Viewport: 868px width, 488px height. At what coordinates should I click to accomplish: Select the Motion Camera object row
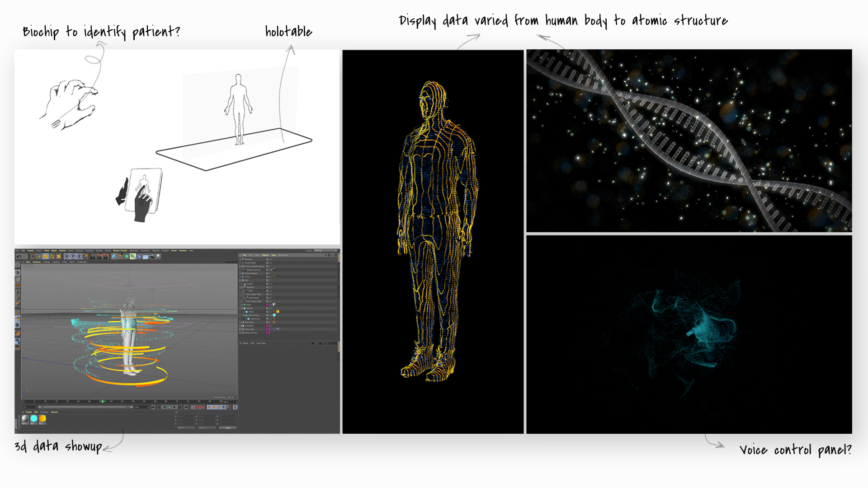tap(287, 270)
